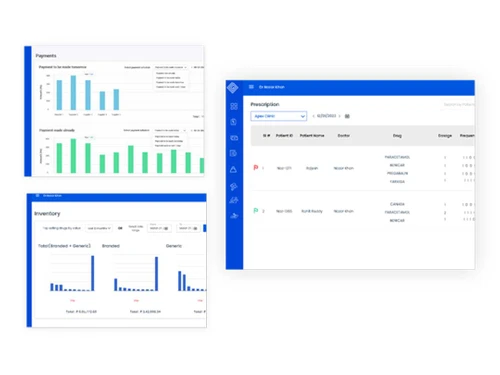Go to previous date with left arrow
500x375 pixels.
[x=313, y=116]
